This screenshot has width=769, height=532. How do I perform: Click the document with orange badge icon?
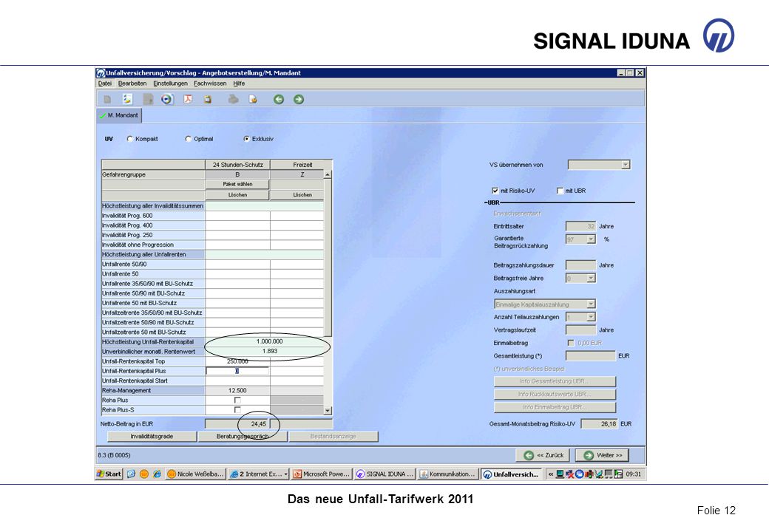[253, 100]
